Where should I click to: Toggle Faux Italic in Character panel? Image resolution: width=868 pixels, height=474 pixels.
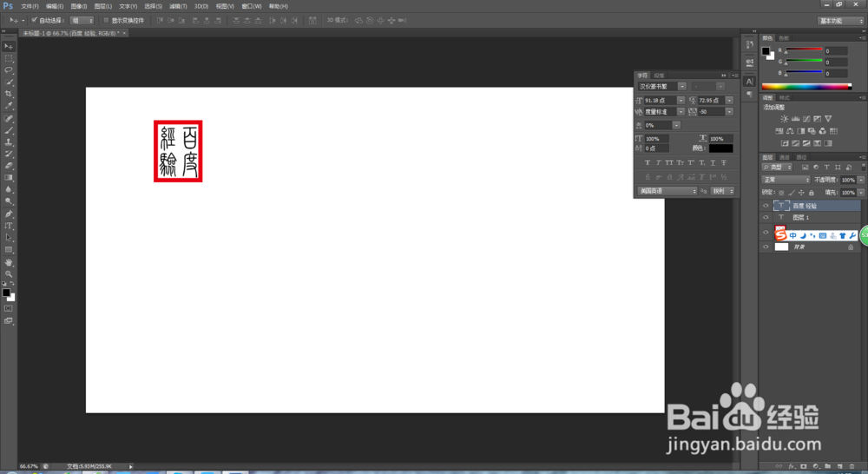point(658,163)
